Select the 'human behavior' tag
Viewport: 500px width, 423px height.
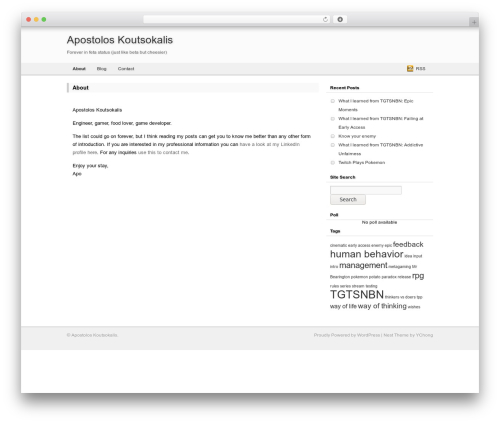[x=367, y=254]
